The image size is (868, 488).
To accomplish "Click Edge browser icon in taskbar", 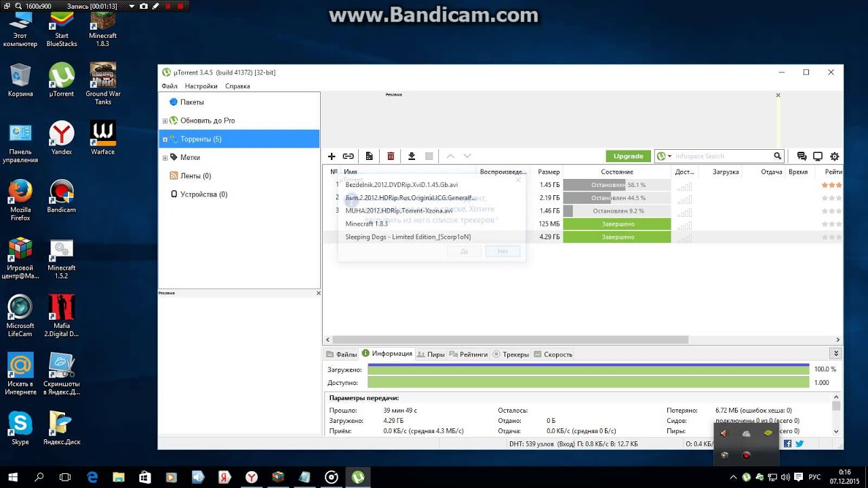I will tap(93, 477).
